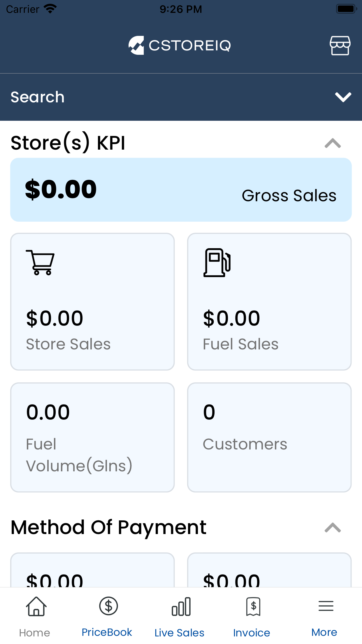Viewport: 362px width, 644px height.
Task: Tap the Home house icon
Action: 36,606
